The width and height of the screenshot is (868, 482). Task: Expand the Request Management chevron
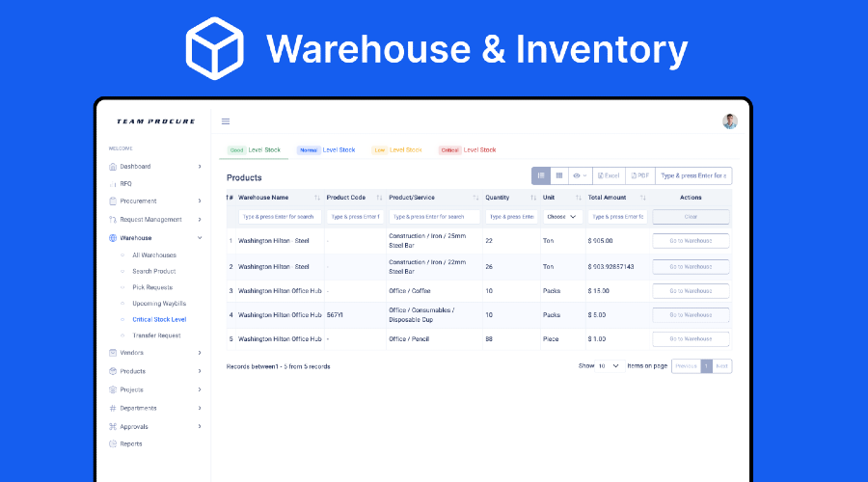[200, 220]
